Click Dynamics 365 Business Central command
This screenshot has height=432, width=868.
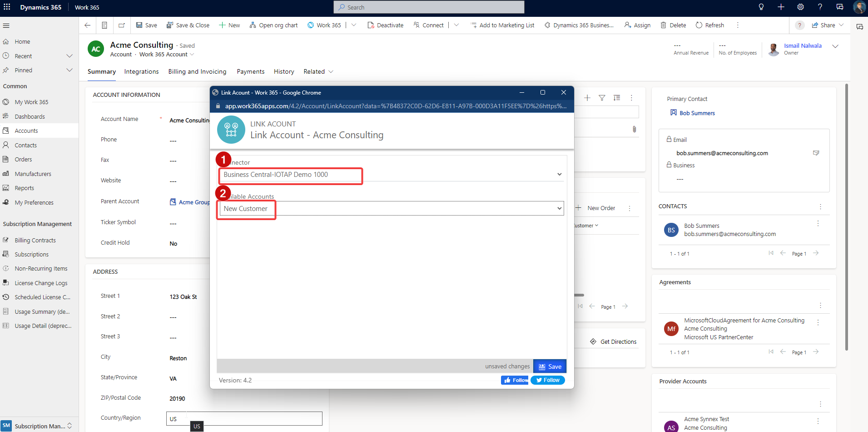coord(579,25)
